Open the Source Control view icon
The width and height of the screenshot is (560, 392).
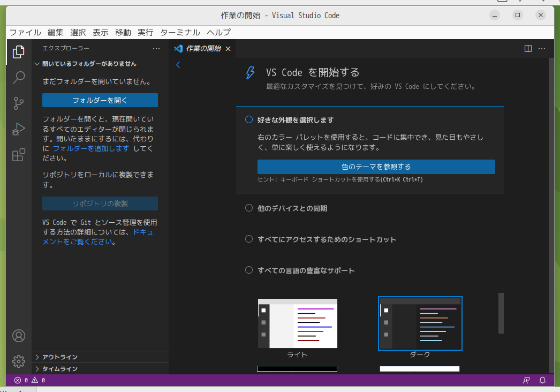[x=19, y=103]
